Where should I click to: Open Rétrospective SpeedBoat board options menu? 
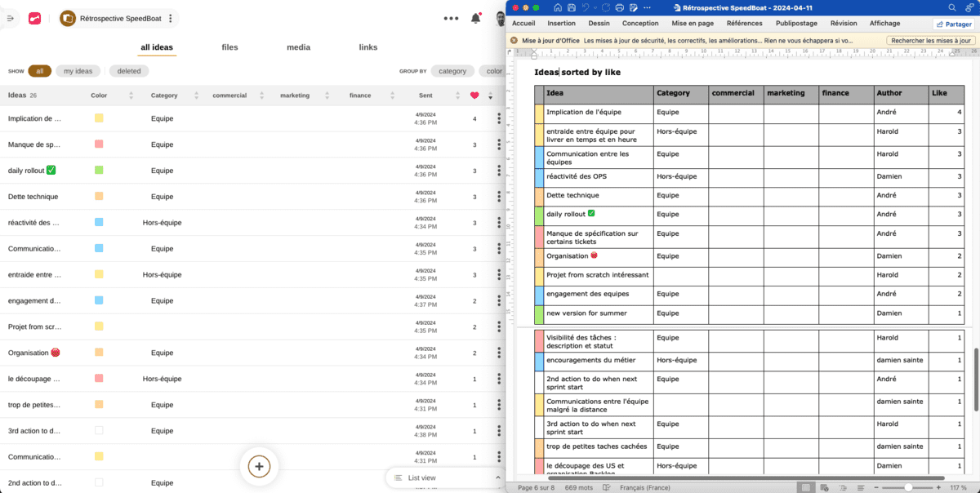point(170,18)
